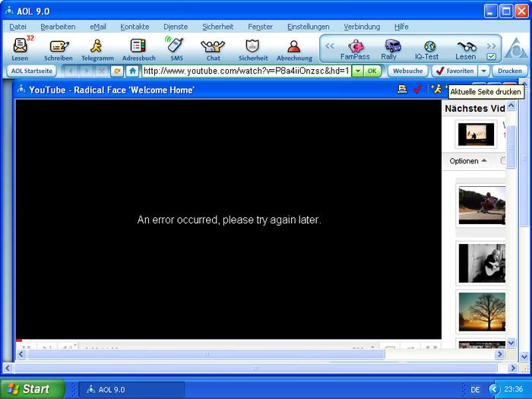The height and width of the screenshot is (399, 532).
Task: Click the green OK go button
Action: [372, 71]
